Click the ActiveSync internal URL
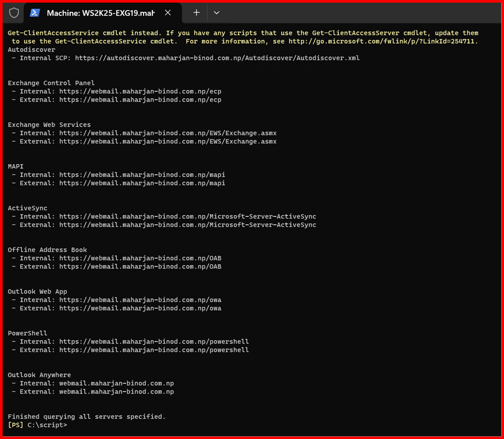The height and width of the screenshot is (439, 504). click(188, 216)
